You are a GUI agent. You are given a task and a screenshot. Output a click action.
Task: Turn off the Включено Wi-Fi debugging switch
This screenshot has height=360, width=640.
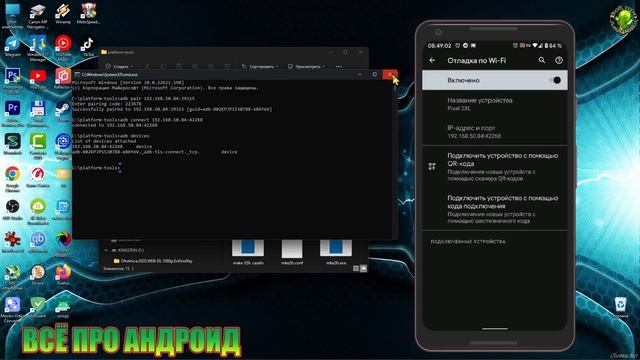555,80
